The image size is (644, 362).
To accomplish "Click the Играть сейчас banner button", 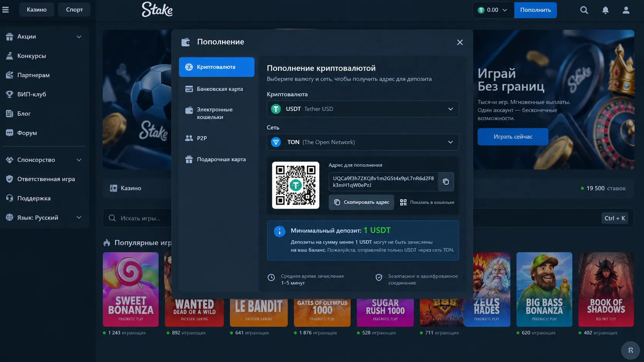I will [x=513, y=137].
